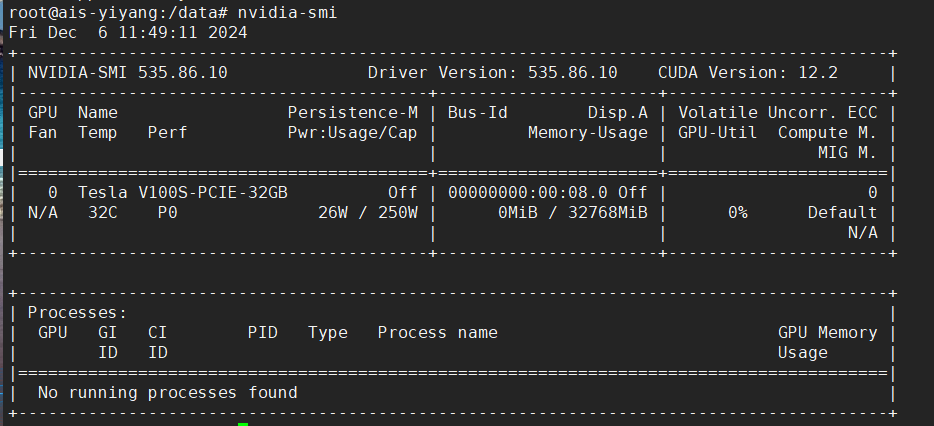Click the No running processes found message

(x=167, y=392)
